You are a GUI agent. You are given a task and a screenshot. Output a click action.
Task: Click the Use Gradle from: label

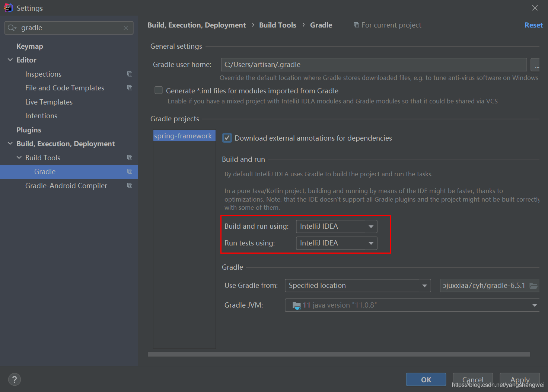(251, 285)
